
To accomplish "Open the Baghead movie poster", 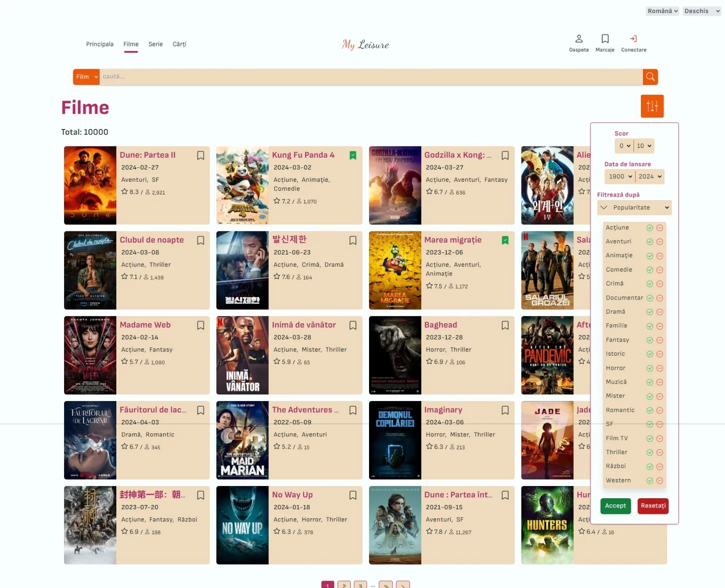I will pyautogui.click(x=395, y=355).
